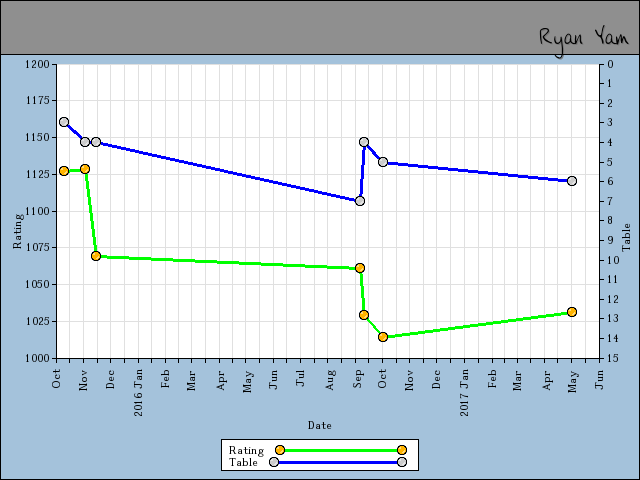The image size is (640, 480).
Task: Select the "Rating" label in the legend
Action: point(246,450)
